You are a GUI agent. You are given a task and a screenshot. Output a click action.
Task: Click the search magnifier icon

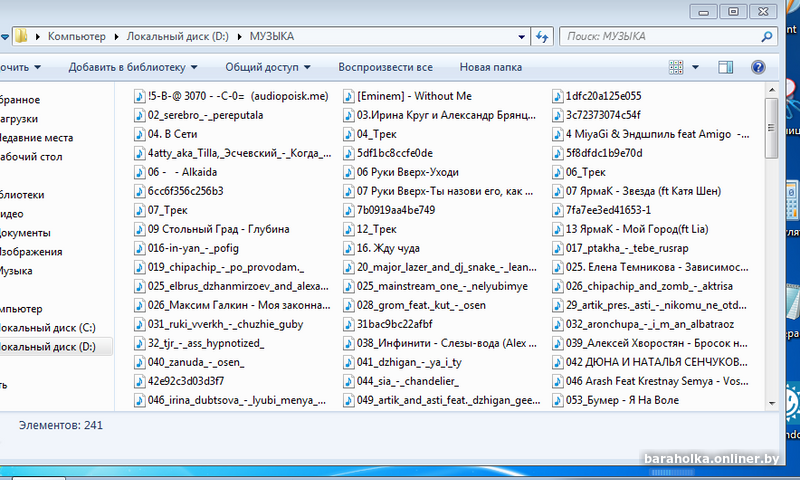click(x=766, y=37)
